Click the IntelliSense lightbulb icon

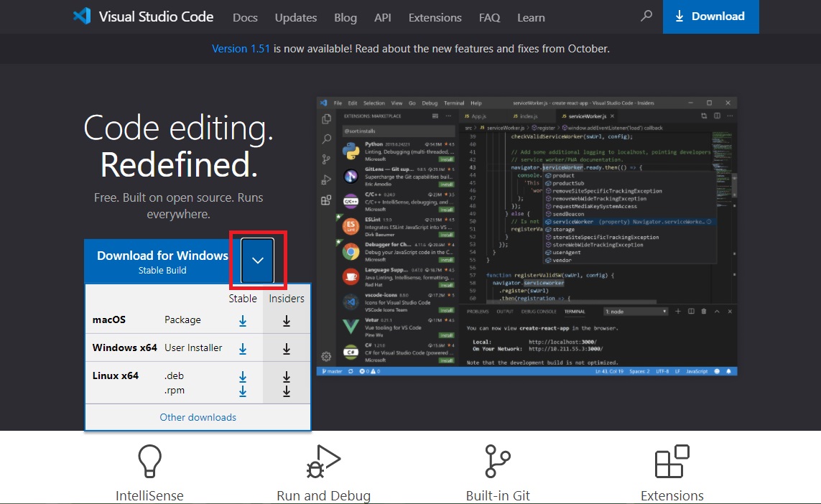click(x=149, y=461)
